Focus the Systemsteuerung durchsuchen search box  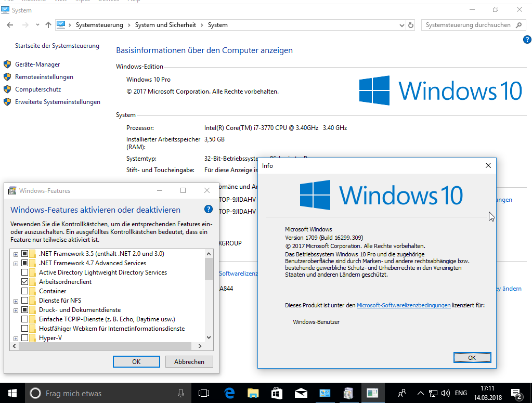[x=473, y=25]
